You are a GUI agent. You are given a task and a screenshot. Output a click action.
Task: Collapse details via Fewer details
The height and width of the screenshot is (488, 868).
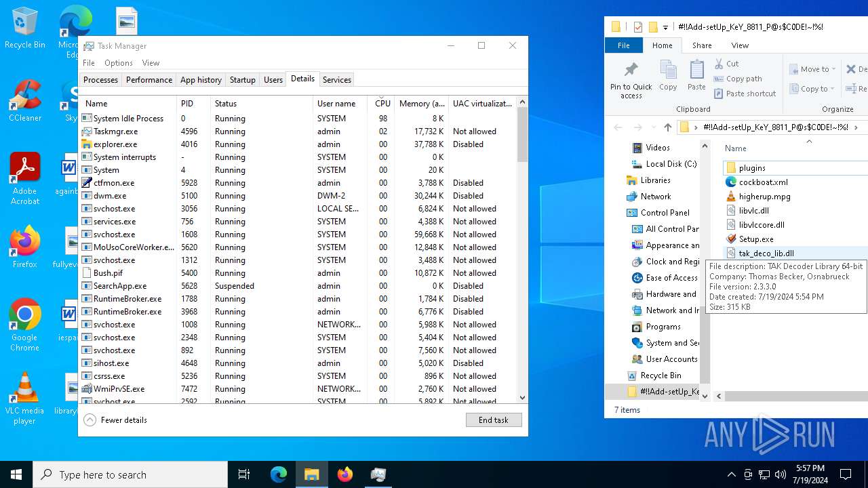click(x=115, y=420)
